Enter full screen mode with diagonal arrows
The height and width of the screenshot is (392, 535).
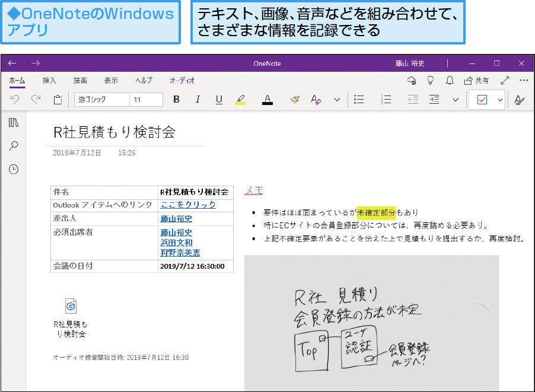click(x=505, y=81)
